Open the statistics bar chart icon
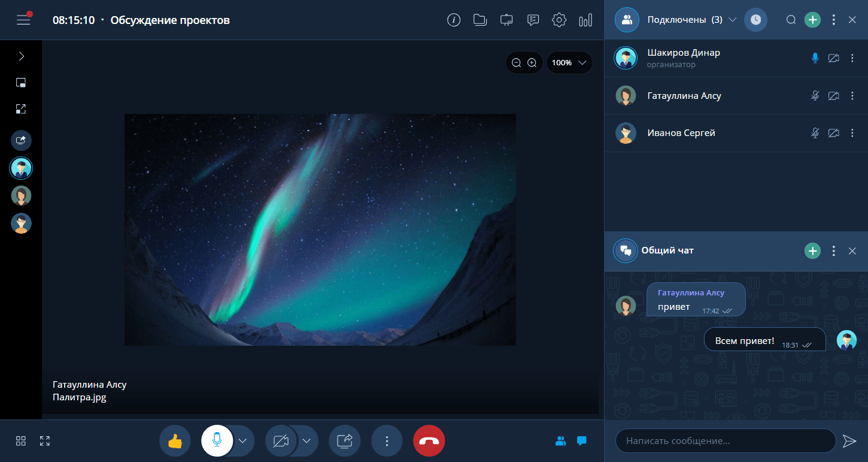Image resolution: width=868 pixels, height=462 pixels. point(585,20)
